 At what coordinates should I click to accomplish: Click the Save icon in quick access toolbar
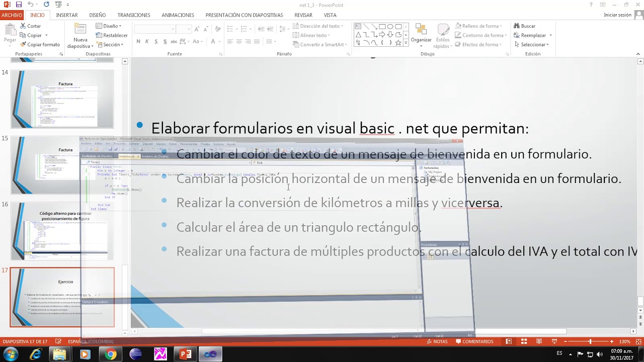click(19, 5)
